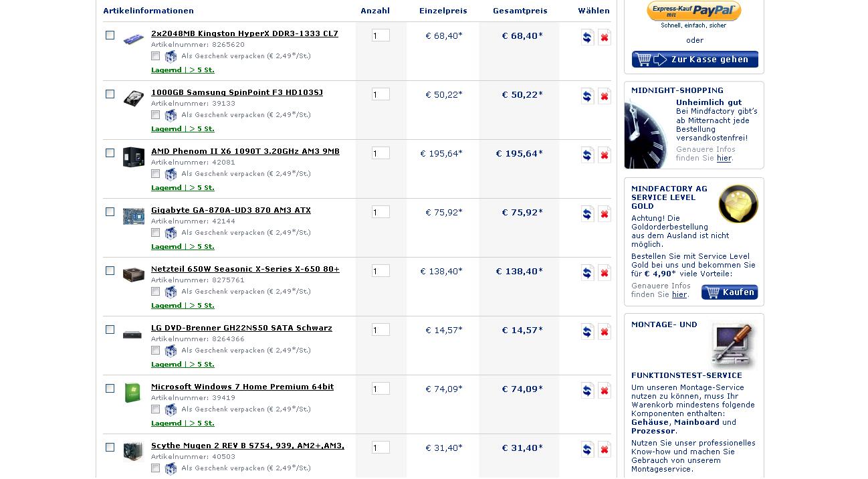Click Scythe Mugen 2 product title
The height and width of the screenshot is (479, 868).
pos(247,446)
